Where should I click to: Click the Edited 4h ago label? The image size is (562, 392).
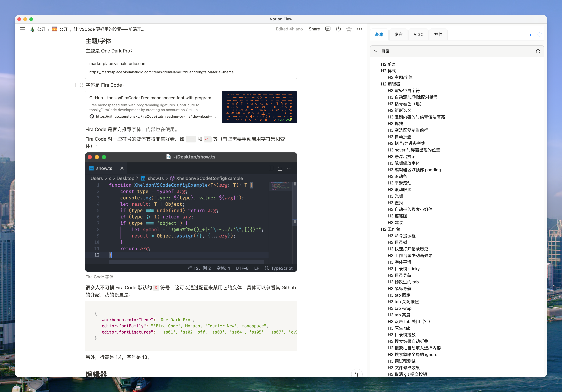coord(289,29)
